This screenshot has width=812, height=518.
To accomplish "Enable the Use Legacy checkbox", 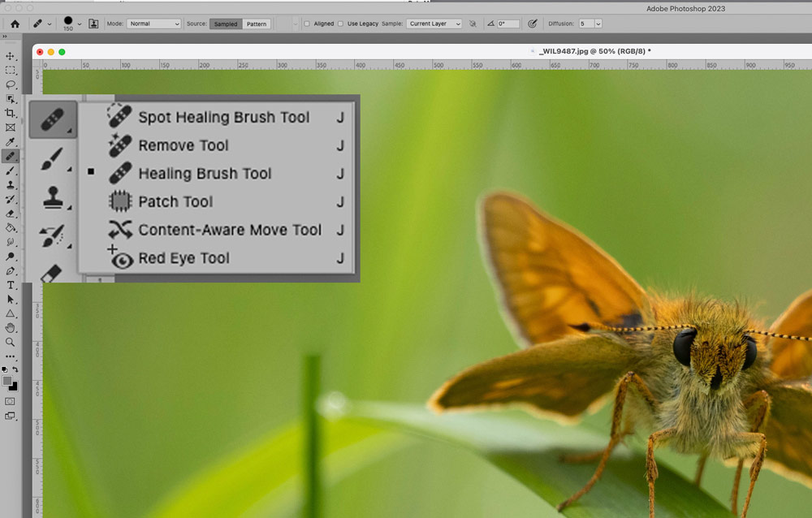I will pyautogui.click(x=340, y=24).
